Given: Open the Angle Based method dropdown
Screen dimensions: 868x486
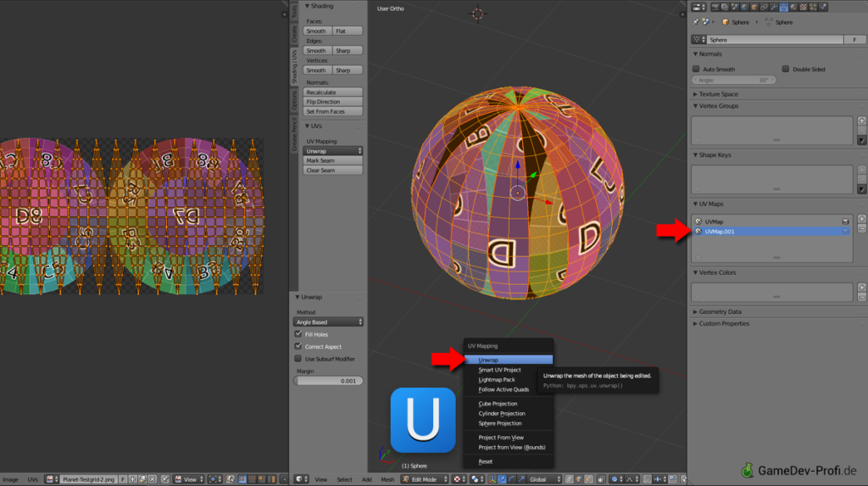Looking at the screenshot, I should coord(328,322).
